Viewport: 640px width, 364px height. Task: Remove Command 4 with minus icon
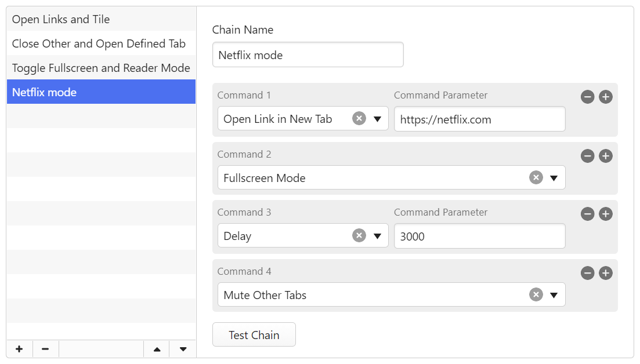point(587,273)
